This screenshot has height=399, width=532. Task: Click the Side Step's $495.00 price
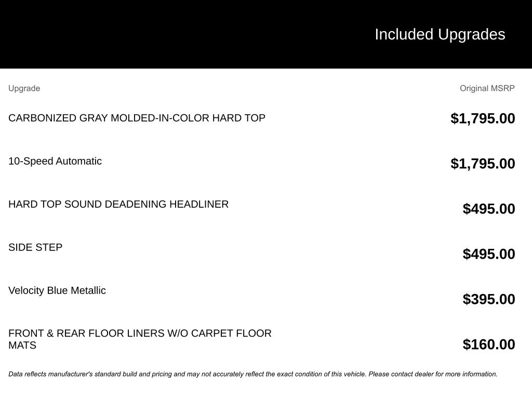pyautogui.click(x=488, y=254)
